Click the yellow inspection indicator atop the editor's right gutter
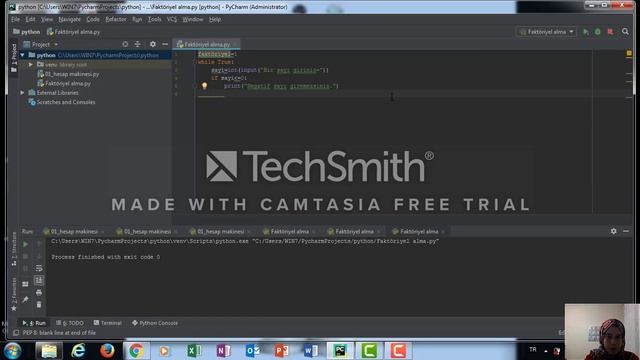The height and width of the screenshot is (360, 640). [x=629, y=53]
